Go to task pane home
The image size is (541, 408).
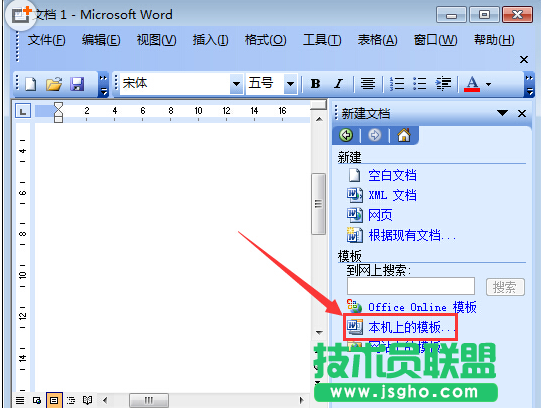[x=404, y=135]
